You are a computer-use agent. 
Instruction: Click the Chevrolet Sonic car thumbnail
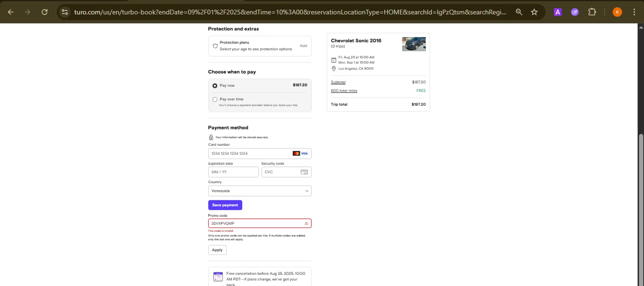tap(414, 44)
